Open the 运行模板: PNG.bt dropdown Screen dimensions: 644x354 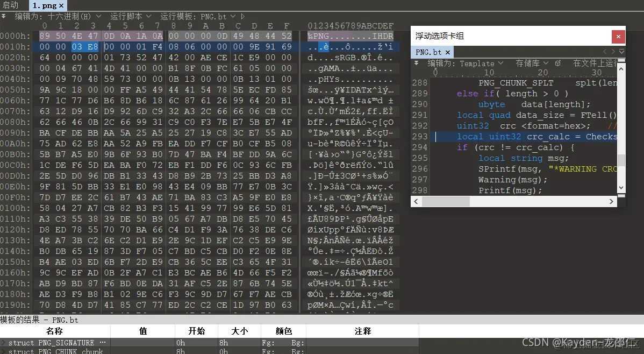point(198,17)
